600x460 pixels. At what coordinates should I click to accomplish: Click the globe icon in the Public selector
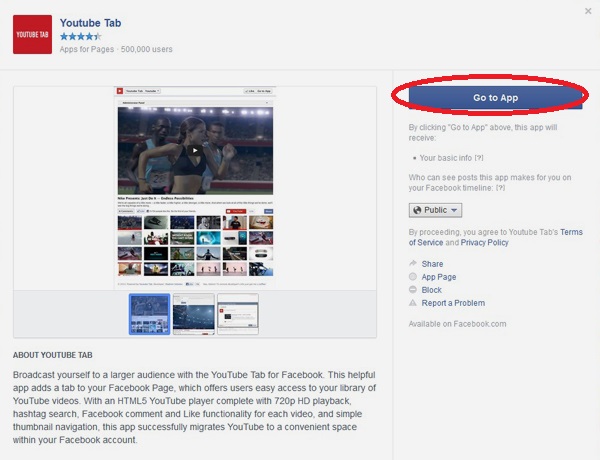(x=417, y=210)
